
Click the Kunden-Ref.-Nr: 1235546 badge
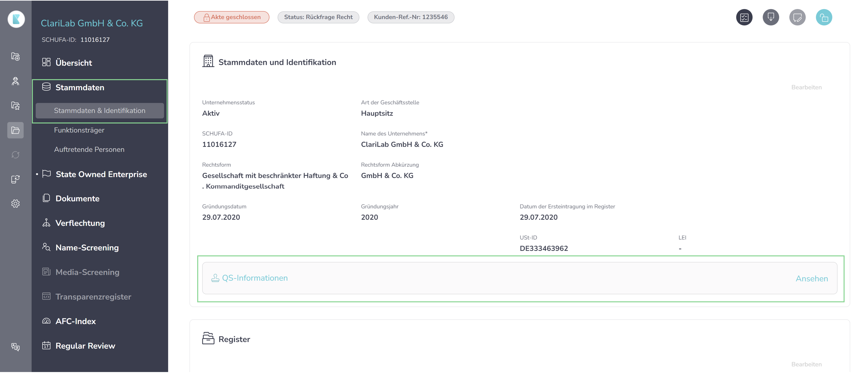pos(411,17)
